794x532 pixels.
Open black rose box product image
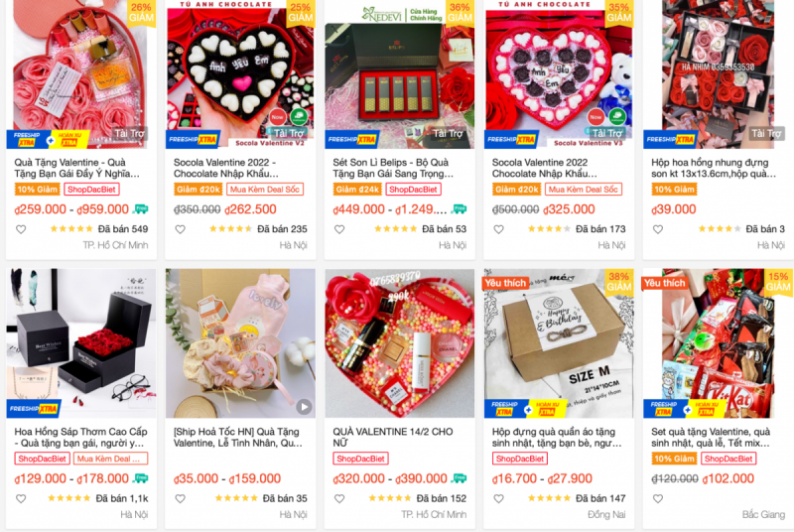pos(81,343)
